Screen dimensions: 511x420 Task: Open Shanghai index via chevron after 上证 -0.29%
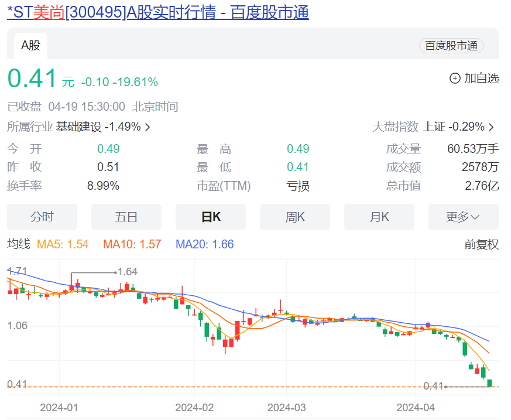click(491, 126)
